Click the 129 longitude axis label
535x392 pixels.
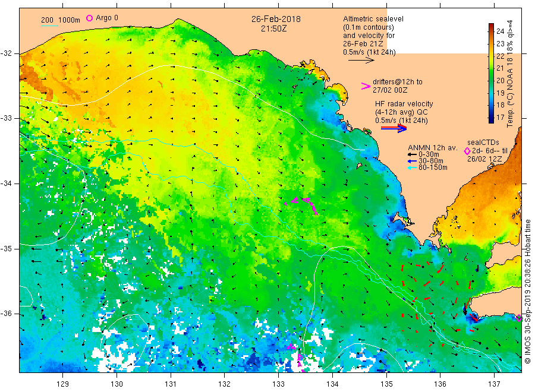tap(63, 384)
